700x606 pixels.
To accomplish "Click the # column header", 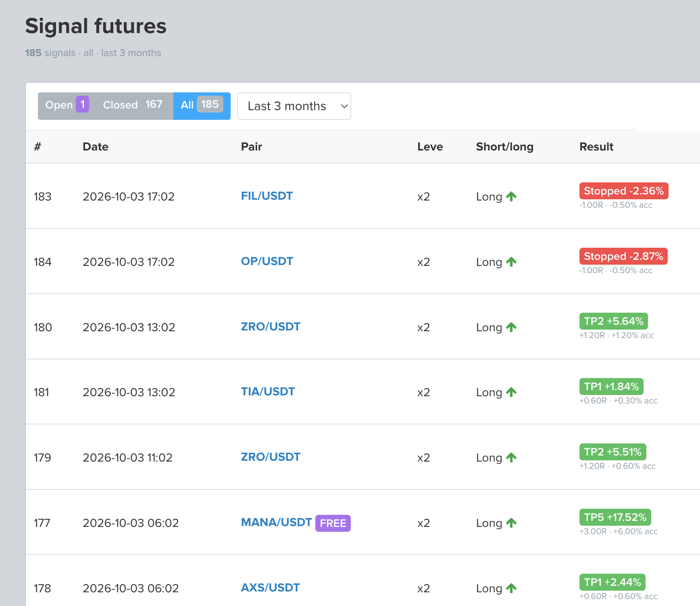I will pyautogui.click(x=37, y=146).
